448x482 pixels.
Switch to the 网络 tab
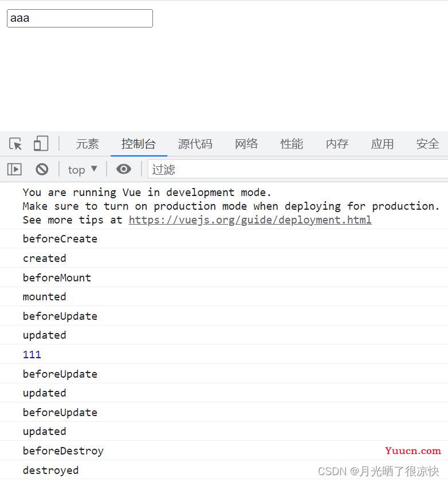click(x=246, y=144)
